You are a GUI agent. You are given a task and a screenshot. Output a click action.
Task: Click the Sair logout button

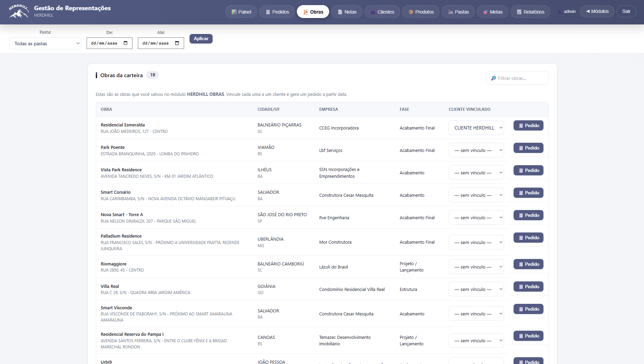(x=626, y=12)
